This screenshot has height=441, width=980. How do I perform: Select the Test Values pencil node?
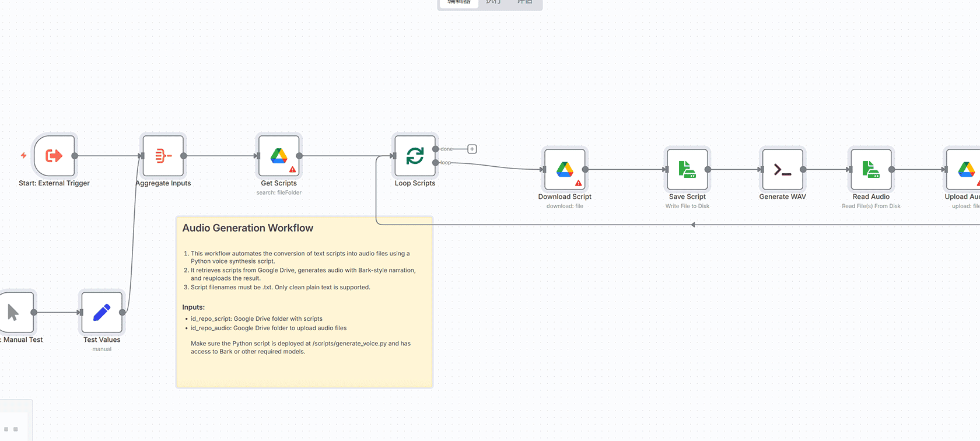tap(101, 313)
